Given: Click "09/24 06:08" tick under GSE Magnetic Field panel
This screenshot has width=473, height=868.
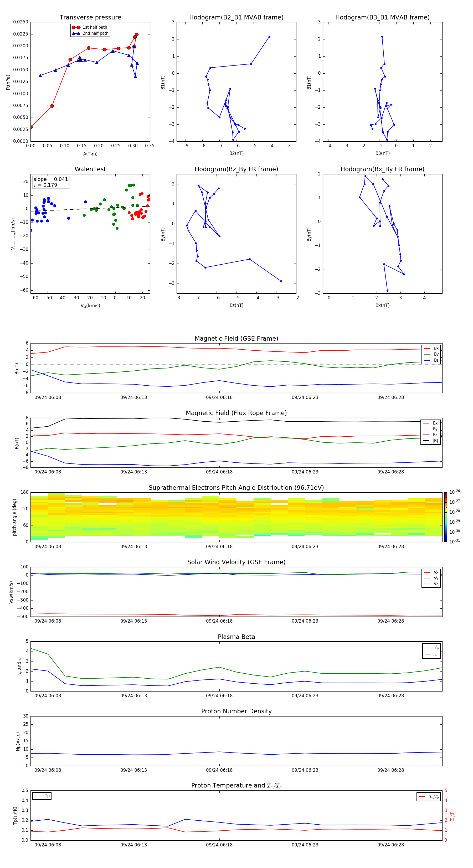Looking at the screenshot, I should tap(48, 397).
